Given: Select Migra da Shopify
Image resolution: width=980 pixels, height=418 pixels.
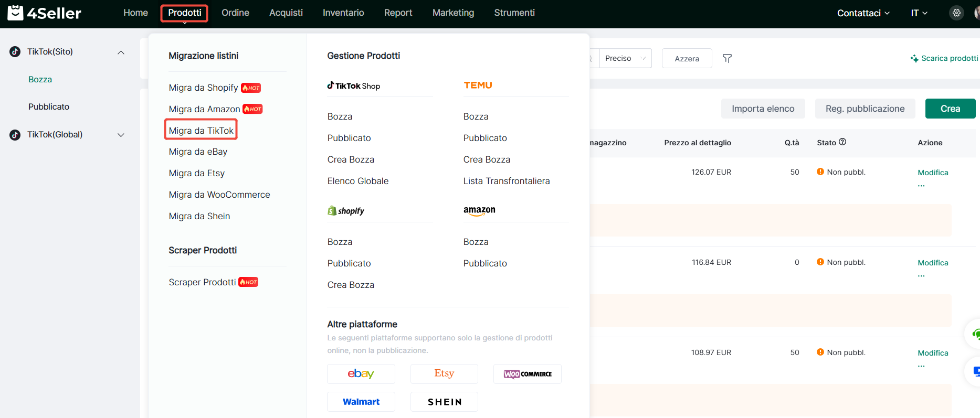Looking at the screenshot, I should [x=203, y=88].
